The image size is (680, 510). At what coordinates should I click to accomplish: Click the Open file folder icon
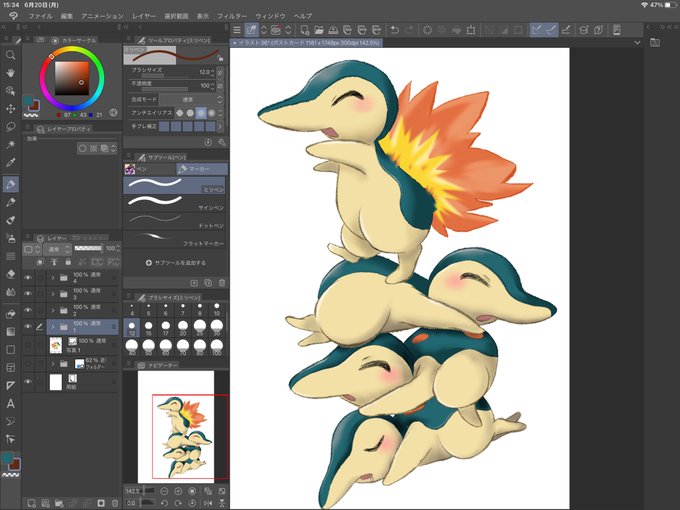click(x=319, y=30)
